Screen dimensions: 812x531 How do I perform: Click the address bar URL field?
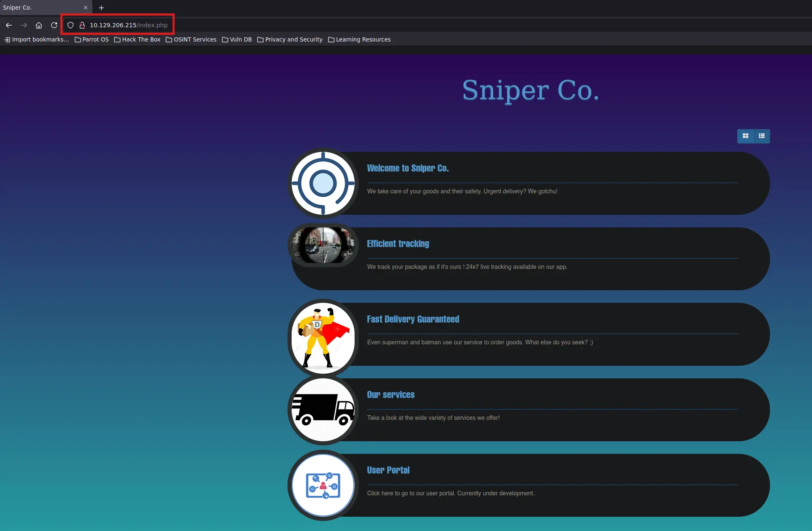(x=128, y=25)
